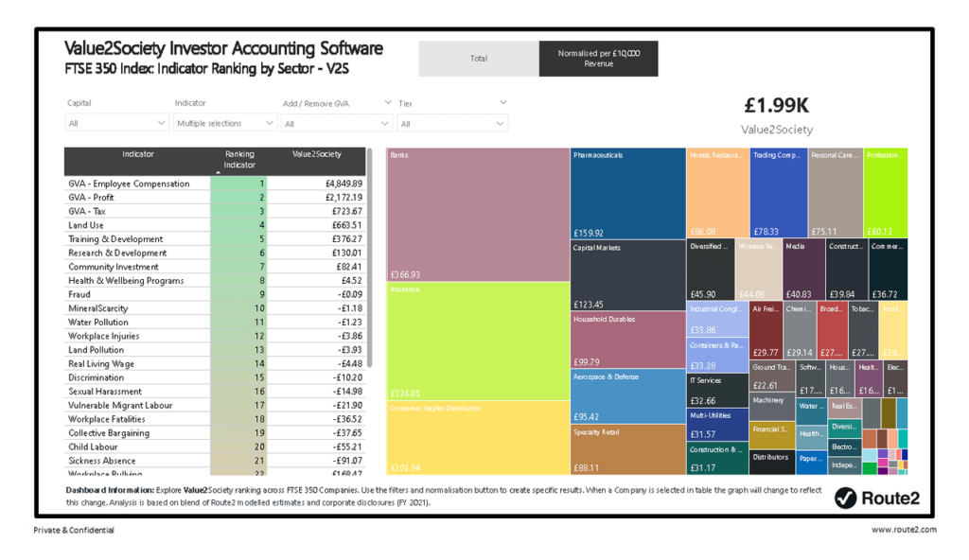Click Community Investment row

pos(215,267)
